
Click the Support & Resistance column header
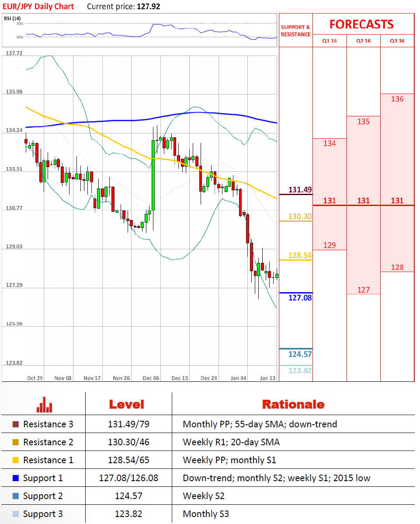coord(295,31)
